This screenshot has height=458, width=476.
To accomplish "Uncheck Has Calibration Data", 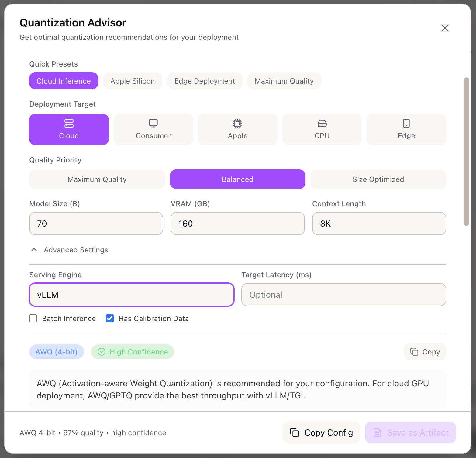I will click(x=110, y=318).
